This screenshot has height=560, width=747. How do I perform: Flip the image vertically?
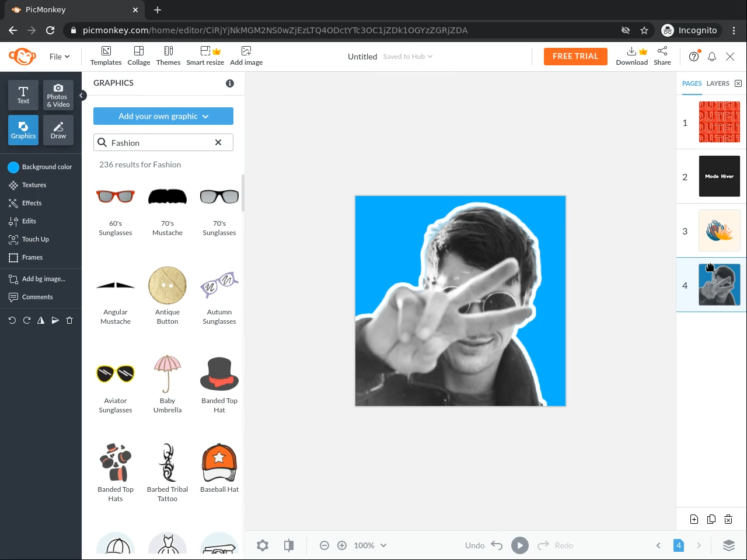click(55, 320)
